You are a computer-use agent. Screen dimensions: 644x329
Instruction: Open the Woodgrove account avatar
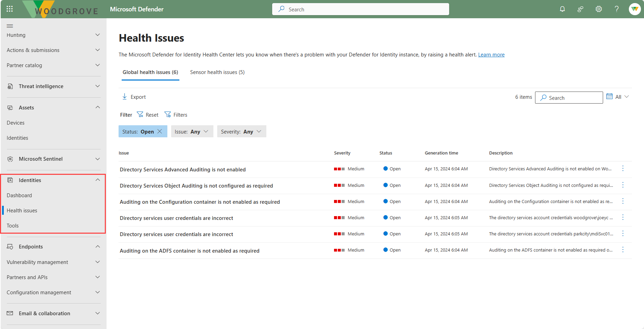(634, 9)
